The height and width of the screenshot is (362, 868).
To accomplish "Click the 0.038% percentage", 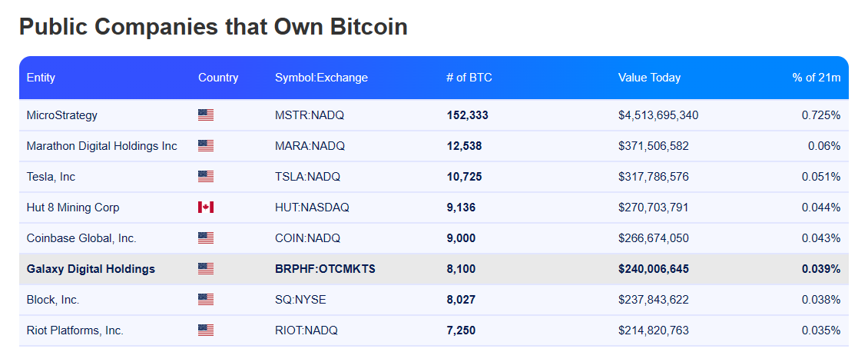I will (821, 300).
